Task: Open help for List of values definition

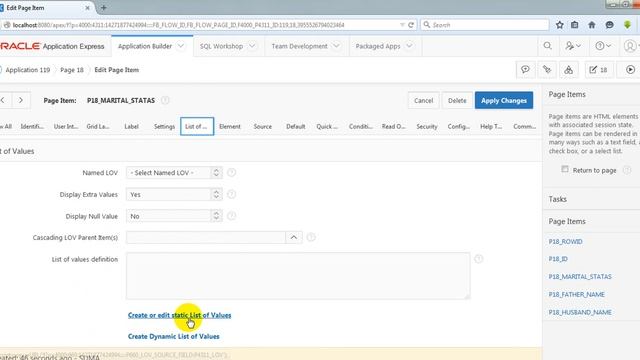Action: [479, 259]
